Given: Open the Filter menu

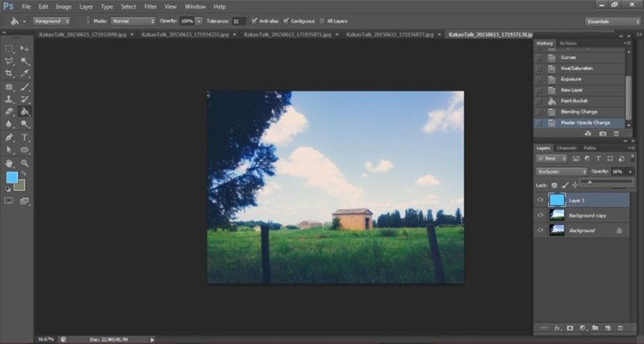Looking at the screenshot, I should pos(151,6).
